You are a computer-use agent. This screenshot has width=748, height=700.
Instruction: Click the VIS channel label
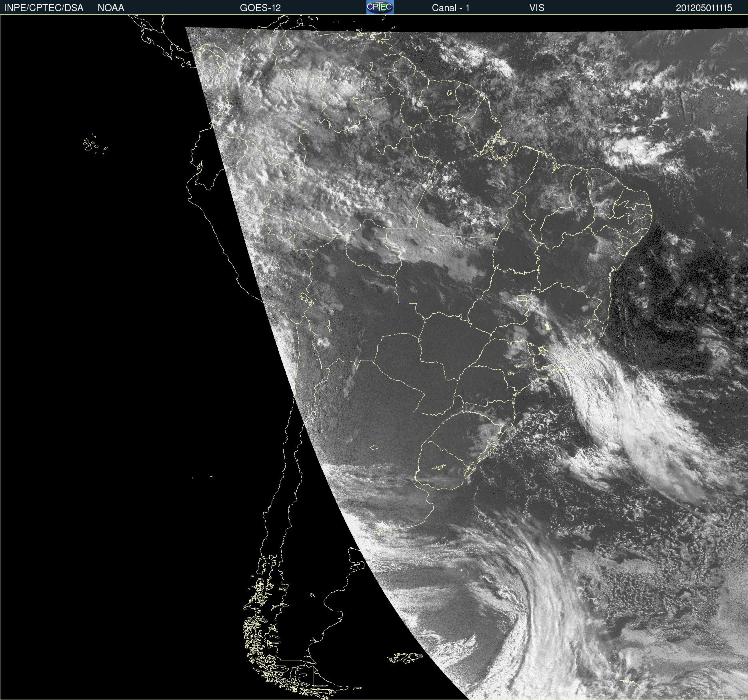(x=537, y=8)
